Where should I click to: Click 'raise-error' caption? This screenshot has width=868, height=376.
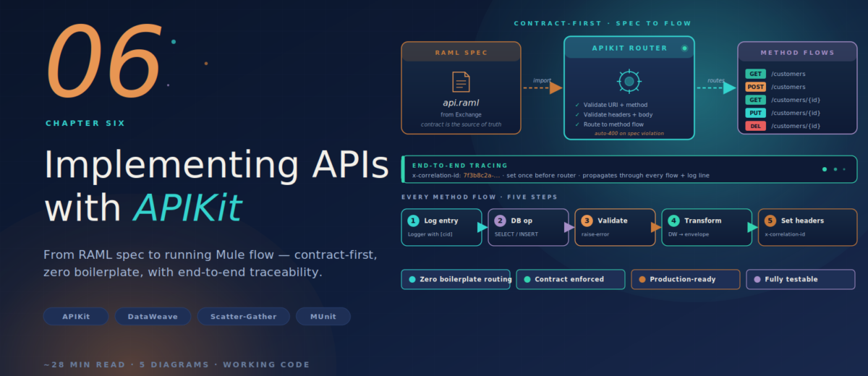click(597, 234)
